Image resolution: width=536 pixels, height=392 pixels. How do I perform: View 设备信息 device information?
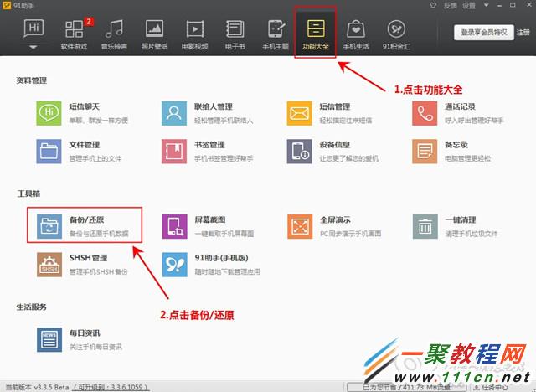tap(332, 152)
